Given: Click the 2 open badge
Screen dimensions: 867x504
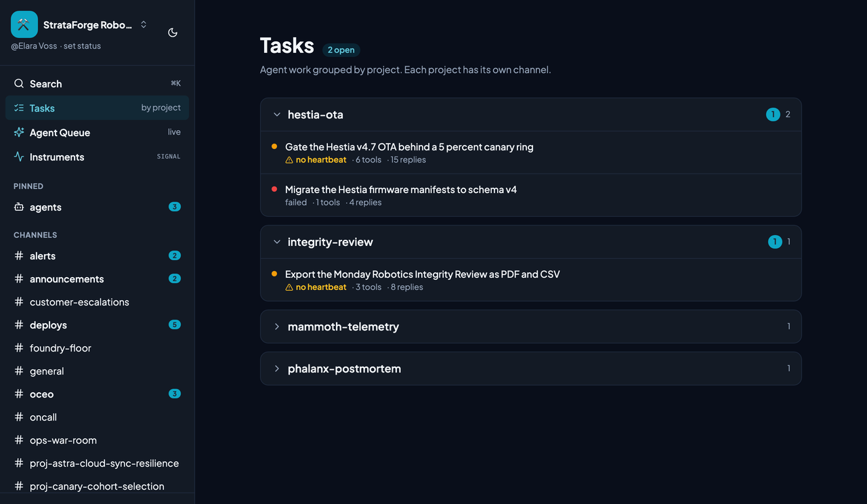Looking at the screenshot, I should 341,49.
